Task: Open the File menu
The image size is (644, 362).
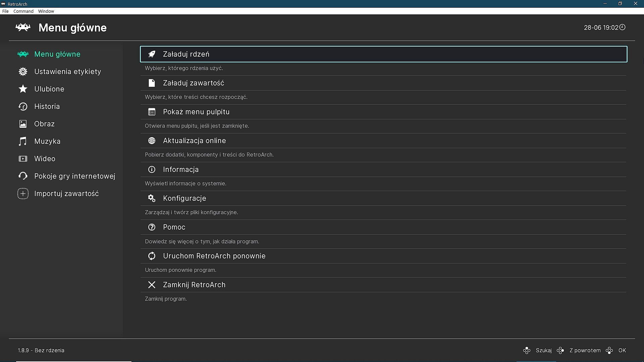Action: [x=5, y=11]
